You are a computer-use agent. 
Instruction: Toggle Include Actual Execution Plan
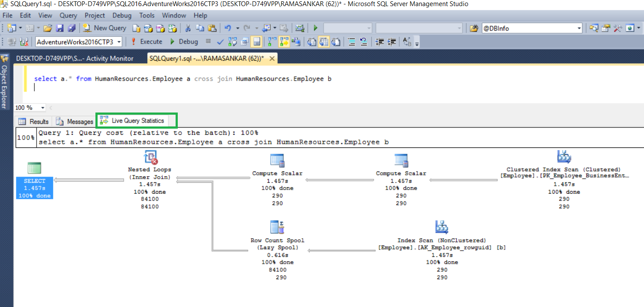click(x=272, y=42)
